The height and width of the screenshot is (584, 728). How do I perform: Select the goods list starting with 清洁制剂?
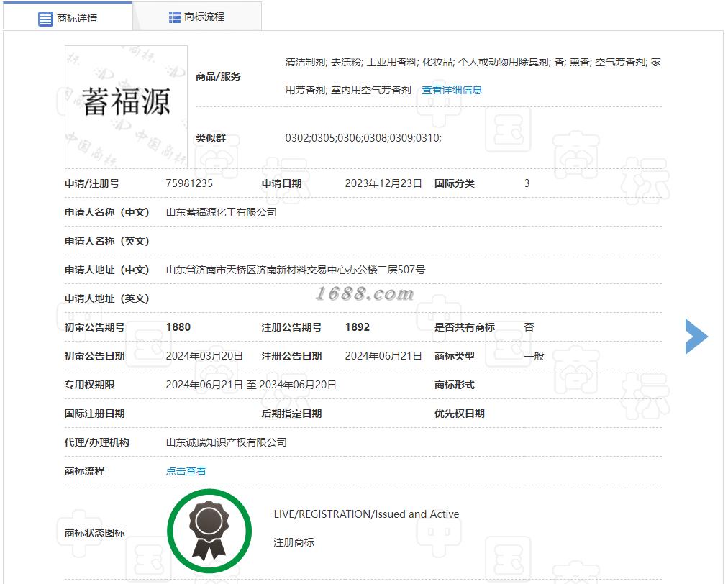click(x=473, y=76)
